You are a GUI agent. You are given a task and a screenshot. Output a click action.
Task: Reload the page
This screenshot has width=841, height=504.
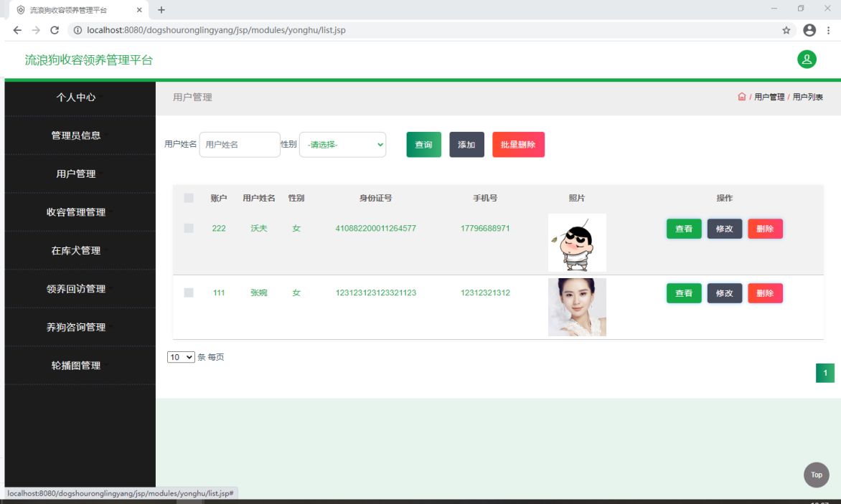pos(54,30)
